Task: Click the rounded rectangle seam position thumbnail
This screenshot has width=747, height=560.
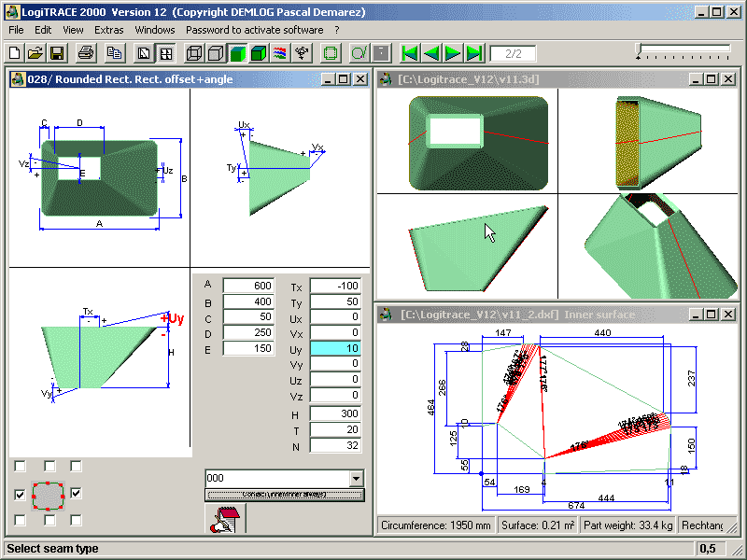Action: point(48,497)
